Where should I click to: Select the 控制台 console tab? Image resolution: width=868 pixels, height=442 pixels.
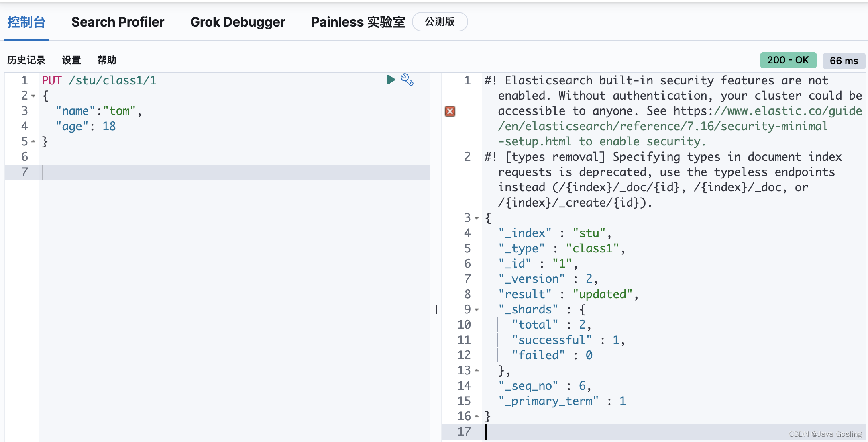[x=26, y=22]
